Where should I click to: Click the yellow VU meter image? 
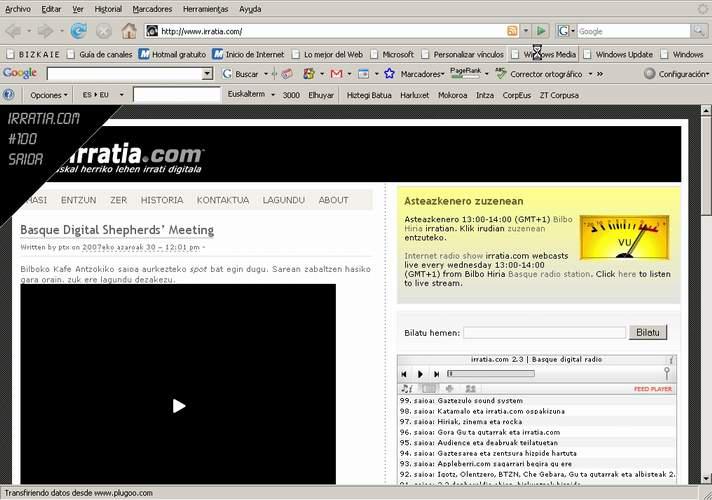pyautogui.click(x=624, y=237)
